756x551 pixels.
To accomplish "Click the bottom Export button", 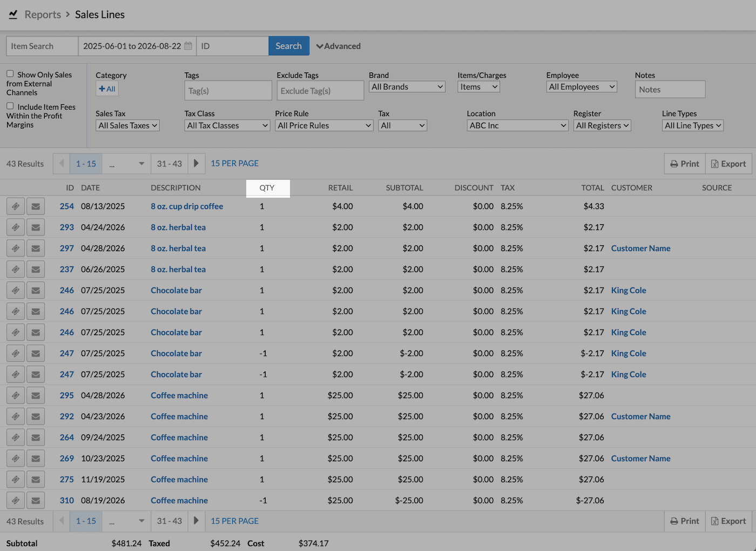I will point(728,521).
